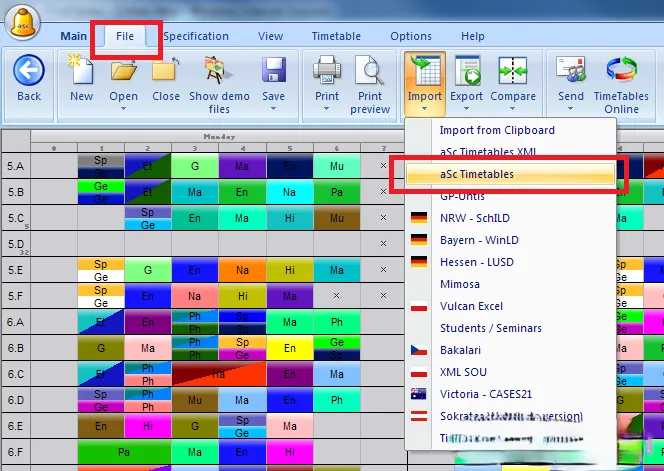Switch to the File ribbon tab
Screen dimensions: 664x471
pos(125,36)
